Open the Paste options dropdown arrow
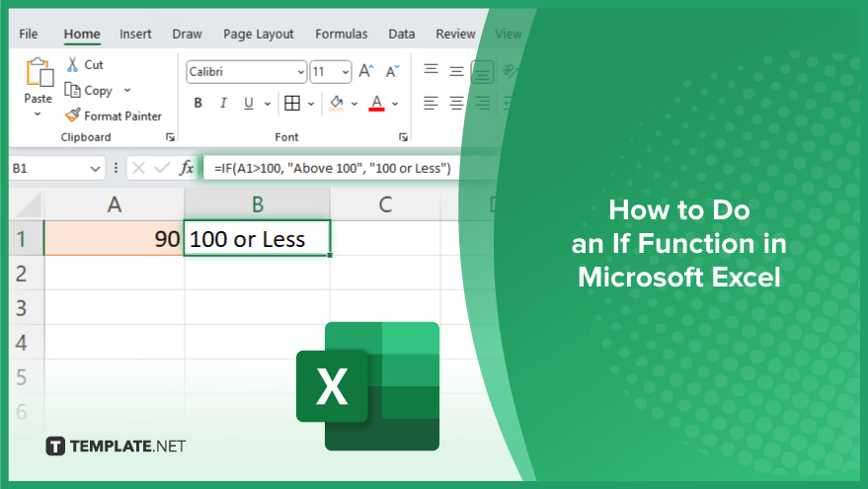This screenshot has width=868, height=489. tap(38, 114)
